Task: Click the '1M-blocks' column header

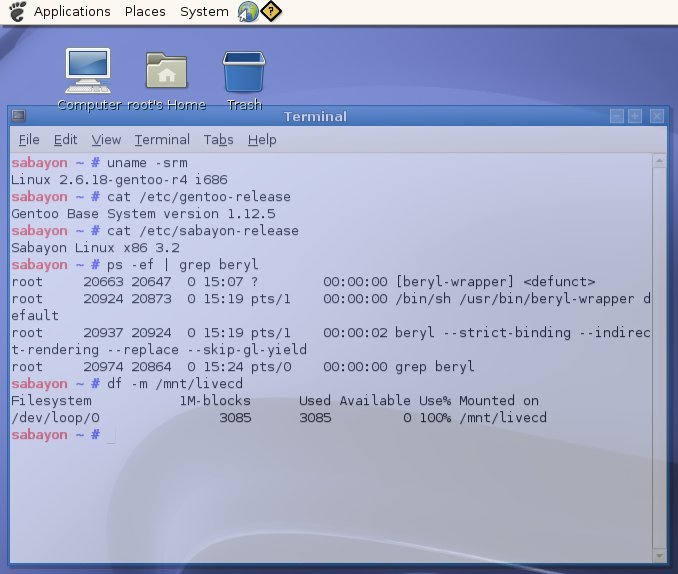Action: click(x=215, y=401)
